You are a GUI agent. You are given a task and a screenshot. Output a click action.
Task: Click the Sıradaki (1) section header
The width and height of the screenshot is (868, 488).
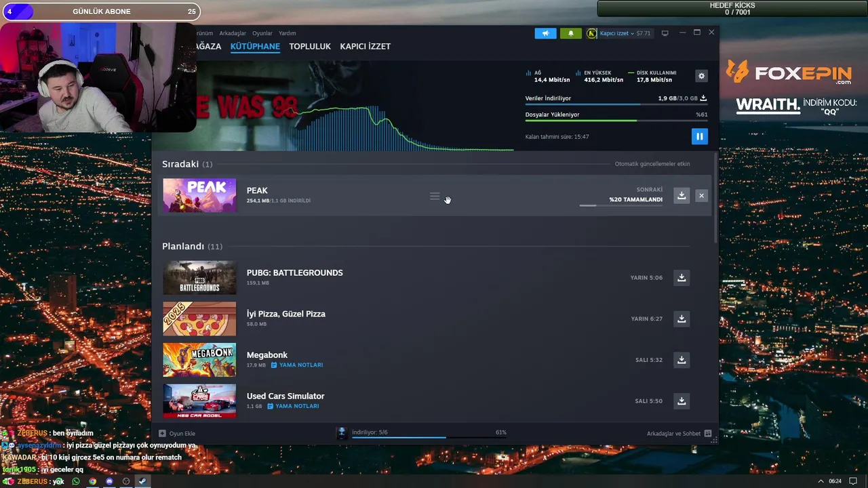(187, 164)
